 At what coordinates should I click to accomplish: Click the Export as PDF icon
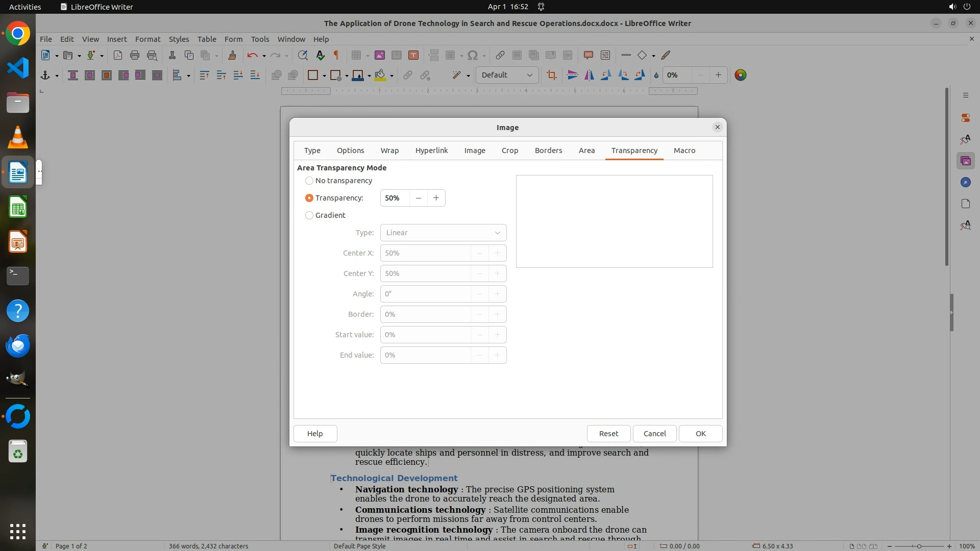tap(118, 56)
